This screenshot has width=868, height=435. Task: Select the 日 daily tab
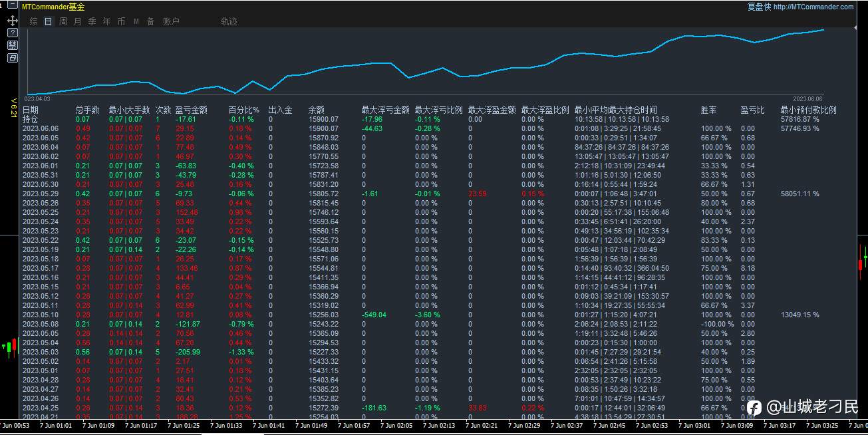(x=49, y=21)
